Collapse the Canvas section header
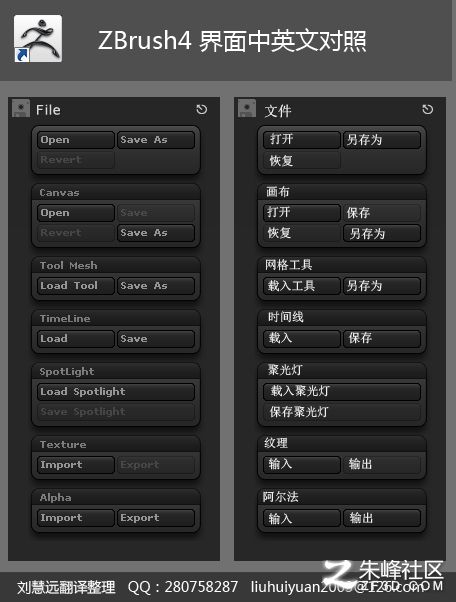The width and height of the screenshot is (456, 602). click(116, 192)
